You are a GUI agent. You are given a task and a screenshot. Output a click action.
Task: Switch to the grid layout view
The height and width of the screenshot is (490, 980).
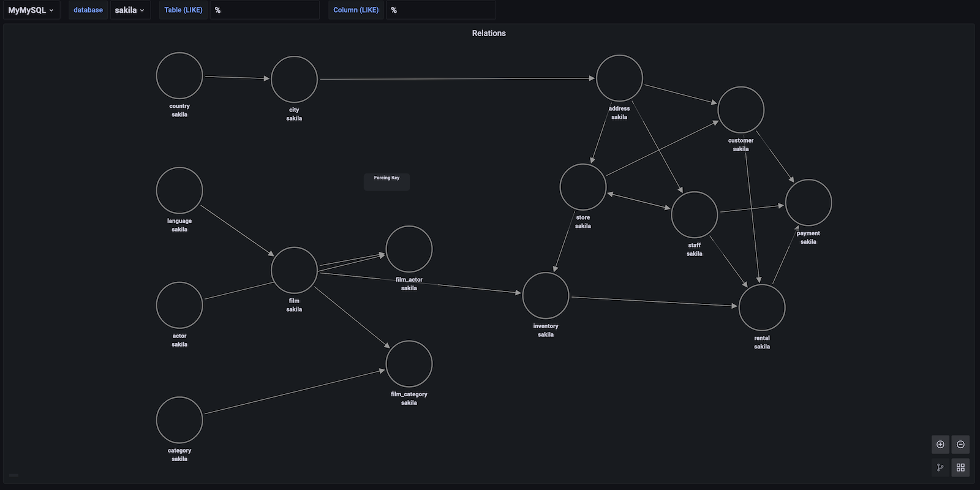point(960,468)
